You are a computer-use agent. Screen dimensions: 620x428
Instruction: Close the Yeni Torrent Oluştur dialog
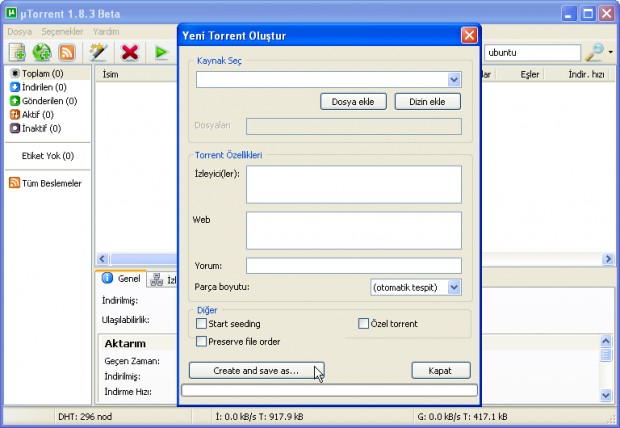[469, 36]
